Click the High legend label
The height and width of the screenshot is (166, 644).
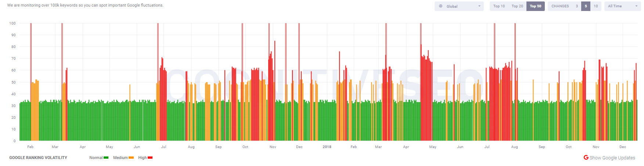pos(143,158)
